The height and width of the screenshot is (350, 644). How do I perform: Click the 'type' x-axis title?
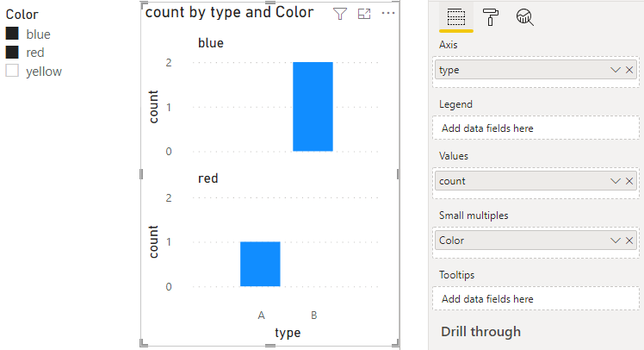[x=288, y=332]
